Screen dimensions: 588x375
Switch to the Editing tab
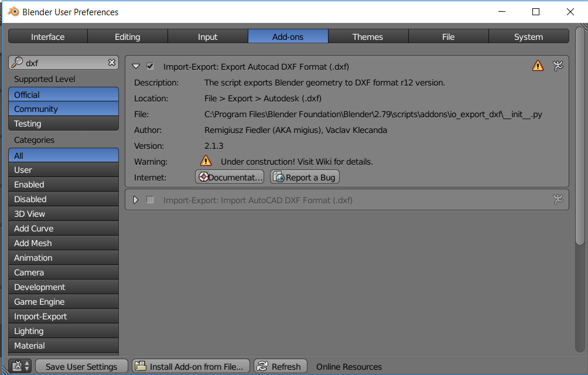(x=128, y=36)
